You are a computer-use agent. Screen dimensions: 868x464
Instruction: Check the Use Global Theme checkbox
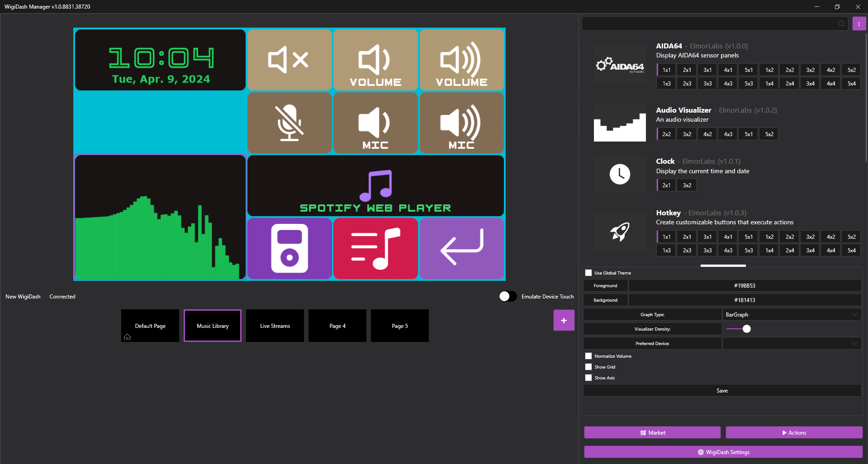coord(588,273)
